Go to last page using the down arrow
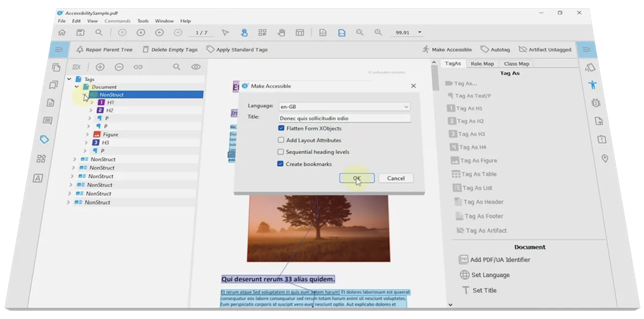The height and width of the screenshot is (319, 644). pos(141,33)
